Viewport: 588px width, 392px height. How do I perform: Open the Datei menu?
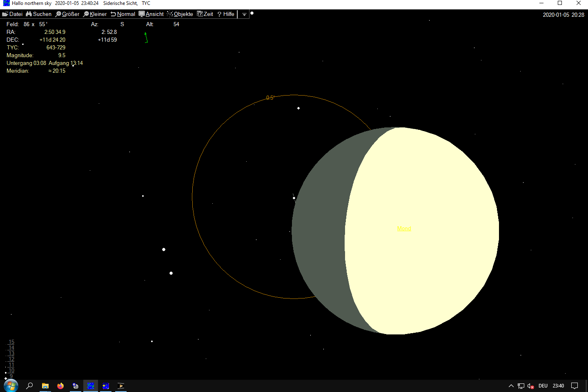[12, 14]
